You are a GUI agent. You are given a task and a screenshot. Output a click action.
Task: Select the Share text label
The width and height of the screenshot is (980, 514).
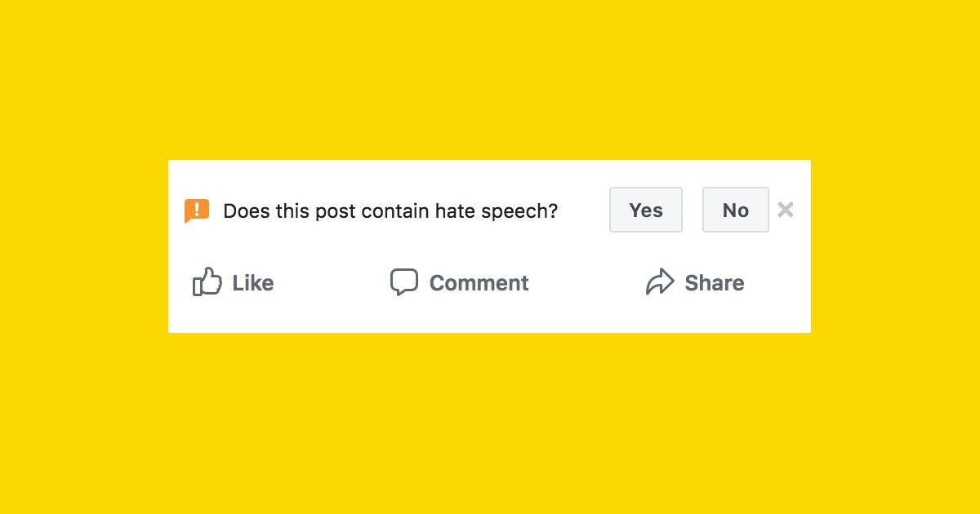click(x=715, y=283)
